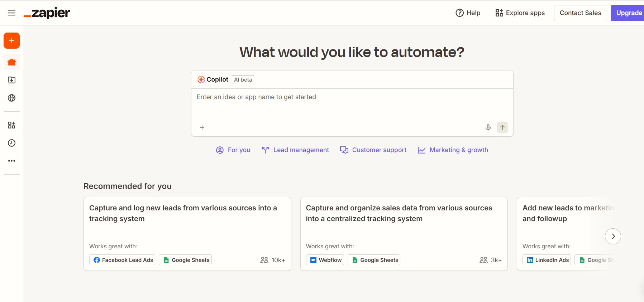
Task: Click the Contact Sales button
Action: [x=580, y=13]
